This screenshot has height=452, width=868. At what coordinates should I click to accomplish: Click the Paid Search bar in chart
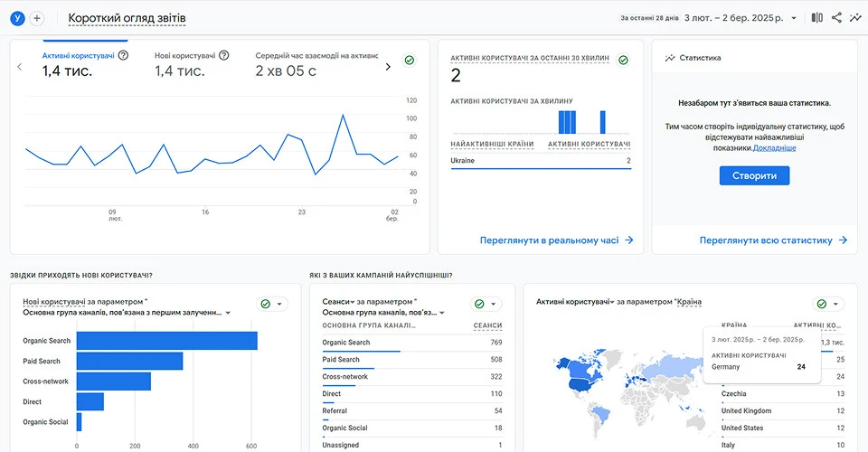129,362
